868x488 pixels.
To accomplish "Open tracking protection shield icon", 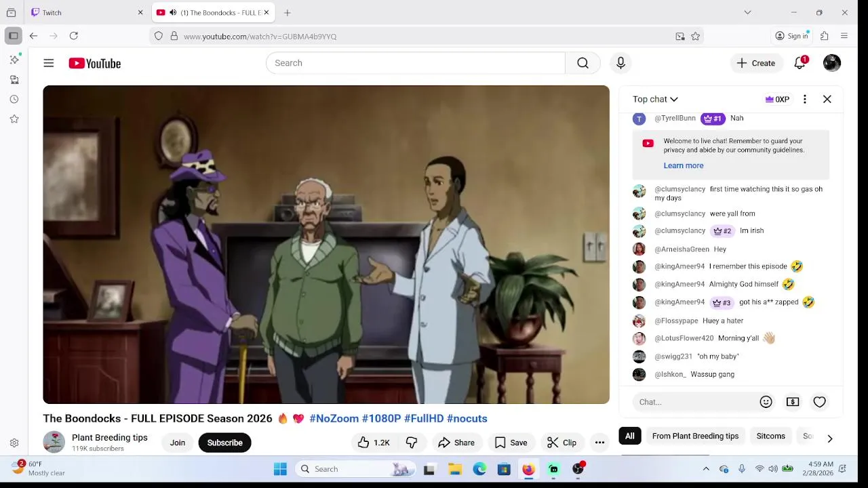I will [x=159, y=36].
